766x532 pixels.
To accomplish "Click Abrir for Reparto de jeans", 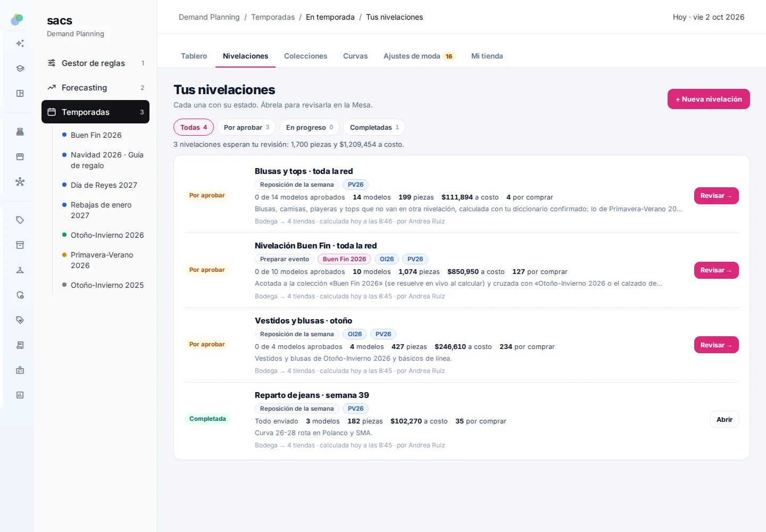I will tap(724, 419).
